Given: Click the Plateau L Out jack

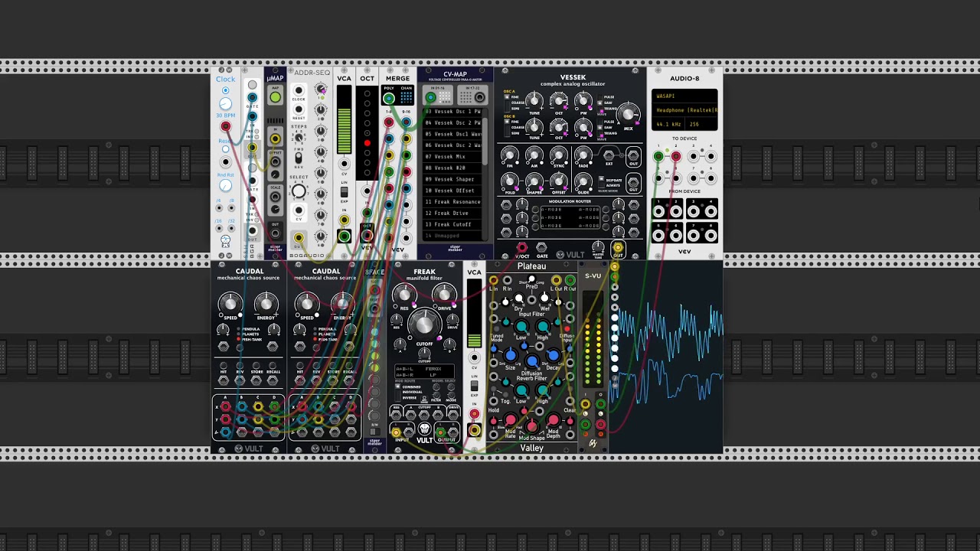Looking at the screenshot, I should [556, 280].
